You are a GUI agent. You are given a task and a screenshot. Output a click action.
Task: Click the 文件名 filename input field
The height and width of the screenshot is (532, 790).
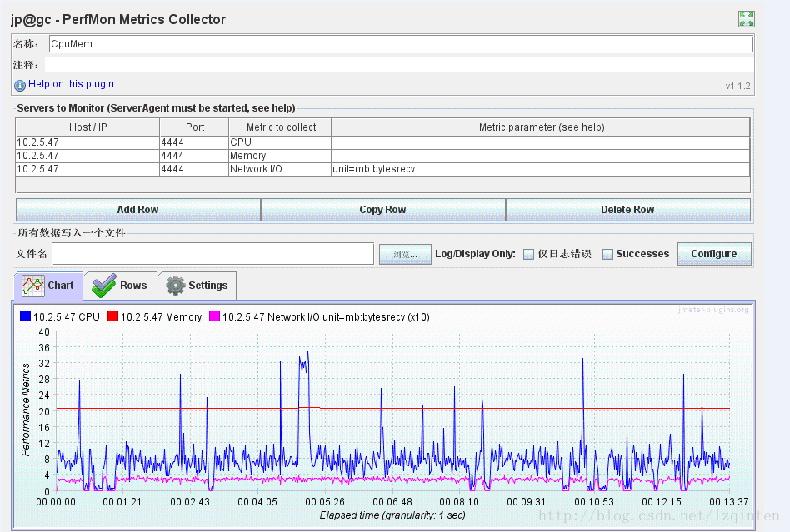click(x=212, y=254)
